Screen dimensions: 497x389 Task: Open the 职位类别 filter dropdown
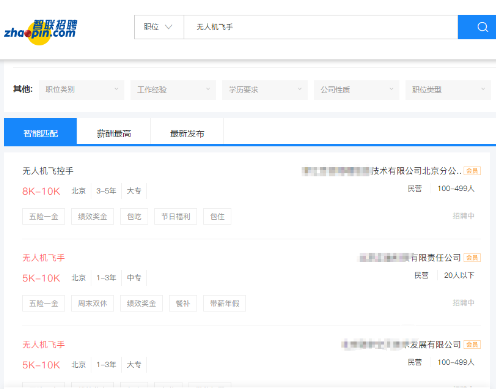(x=82, y=90)
